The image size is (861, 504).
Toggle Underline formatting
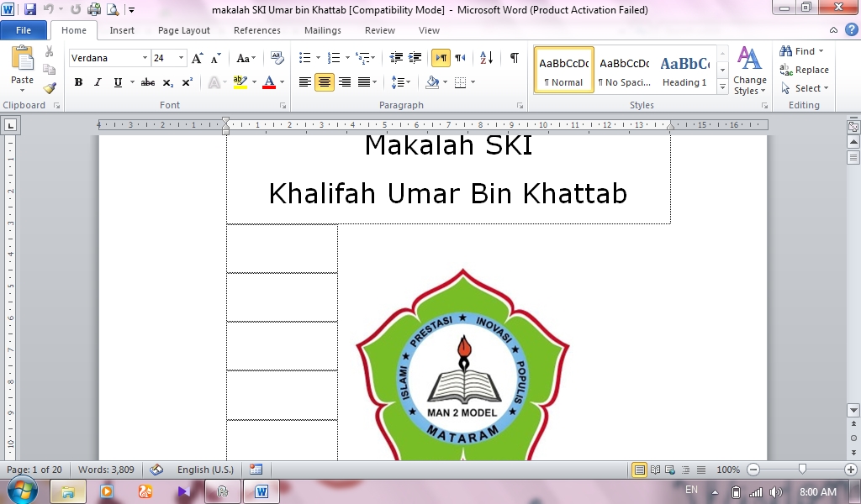pyautogui.click(x=118, y=82)
